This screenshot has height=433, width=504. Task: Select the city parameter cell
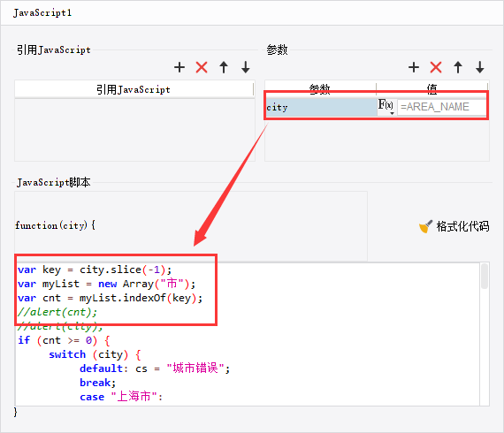[x=321, y=107]
